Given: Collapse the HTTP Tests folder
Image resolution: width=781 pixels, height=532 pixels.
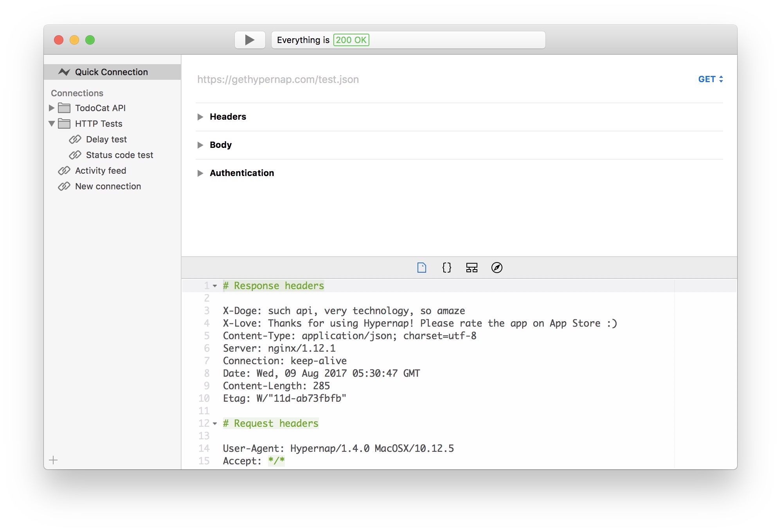Looking at the screenshot, I should (52, 124).
